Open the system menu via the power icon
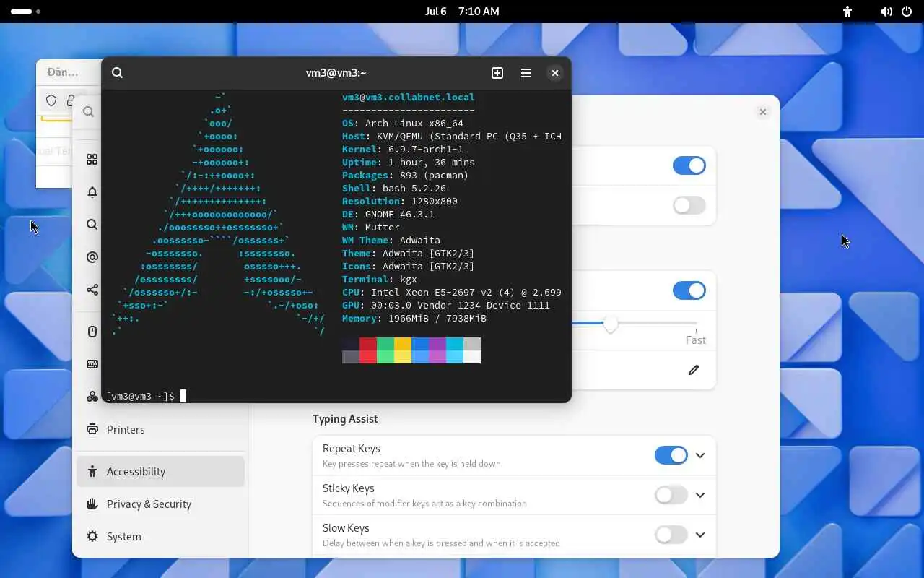924x578 pixels. click(907, 12)
